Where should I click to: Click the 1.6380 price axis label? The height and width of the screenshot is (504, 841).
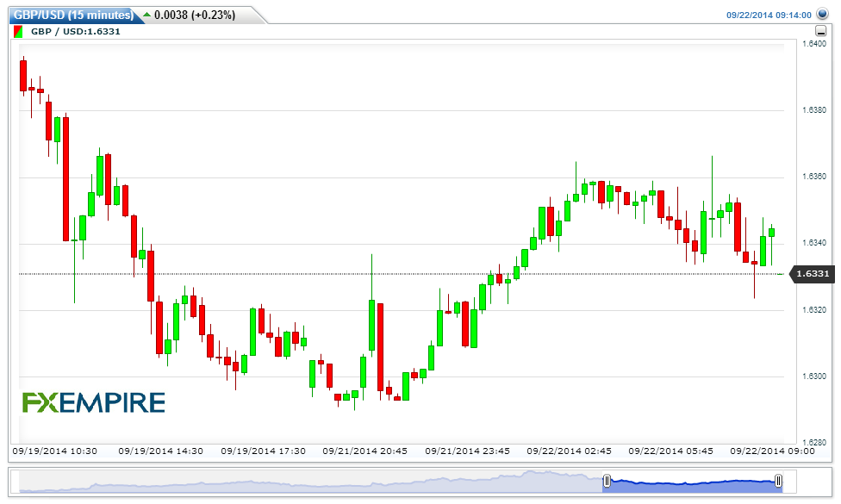[x=813, y=110]
